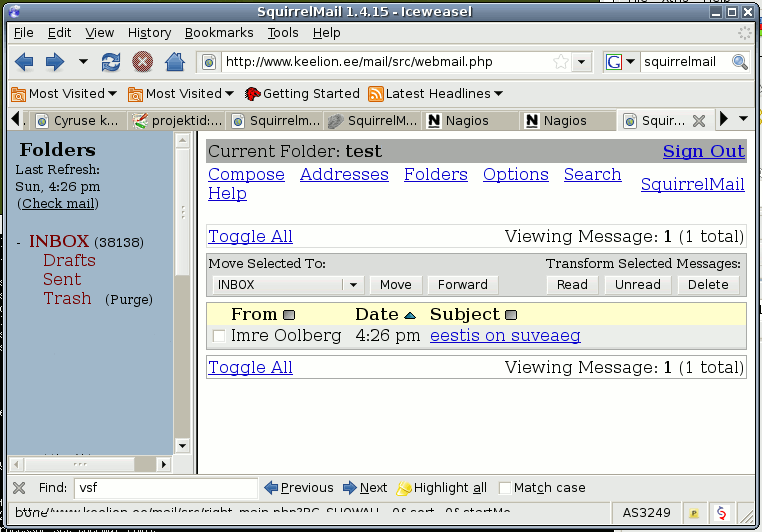Click the search magnifier icon
Image resolution: width=762 pixels, height=532 pixels.
(740, 62)
